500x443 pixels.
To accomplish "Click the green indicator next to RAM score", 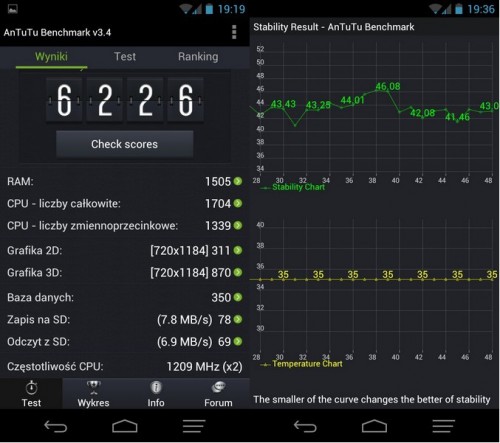I will 238,181.
